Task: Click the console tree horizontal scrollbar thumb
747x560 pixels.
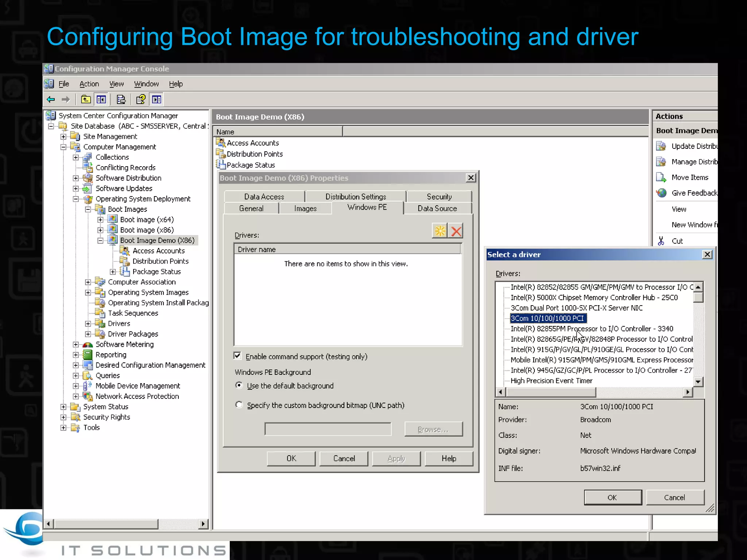Action: (106, 524)
